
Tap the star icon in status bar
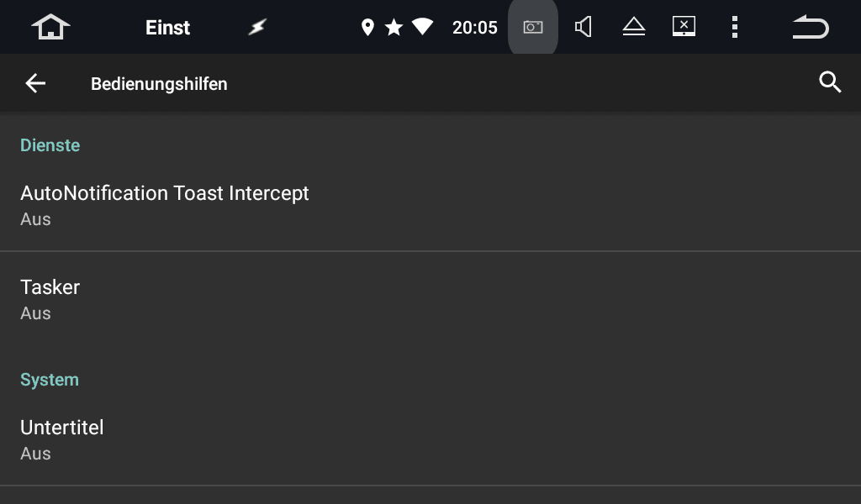pyautogui.click(x=394, y=27)
